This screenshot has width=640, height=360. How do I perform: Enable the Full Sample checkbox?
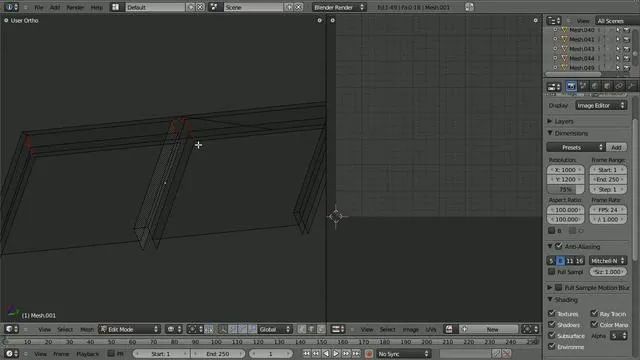coord(551,271)
